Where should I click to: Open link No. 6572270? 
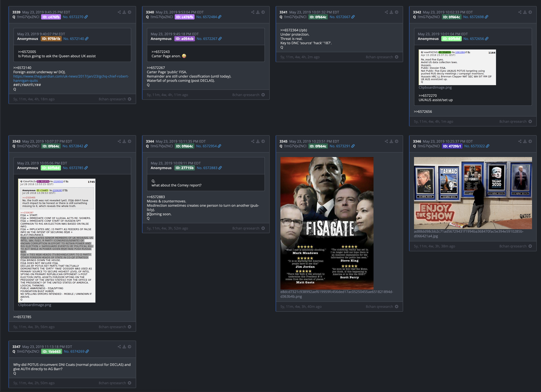click(73, 17)
